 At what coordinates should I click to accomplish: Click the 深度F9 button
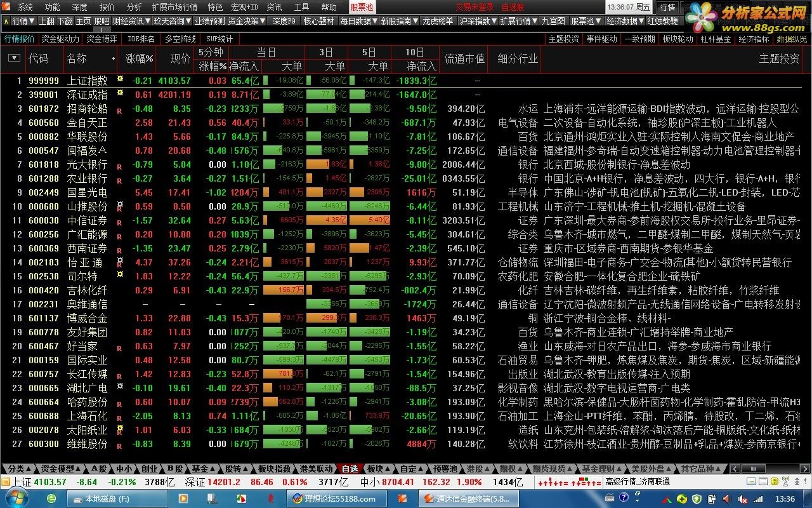(284, 21)
